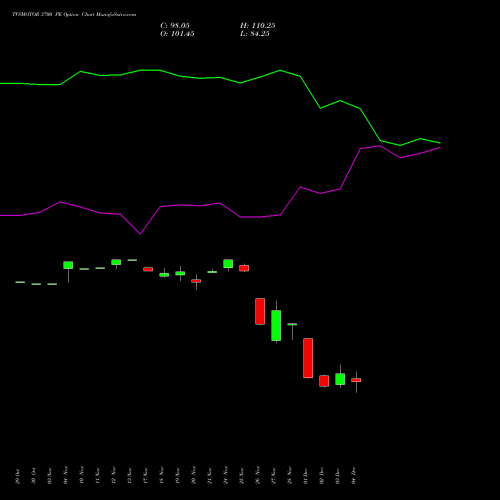The width and height of the screenshot is (500, 500).
Task: Select the 17 Nov date label
Action: (x=146, y=476)
